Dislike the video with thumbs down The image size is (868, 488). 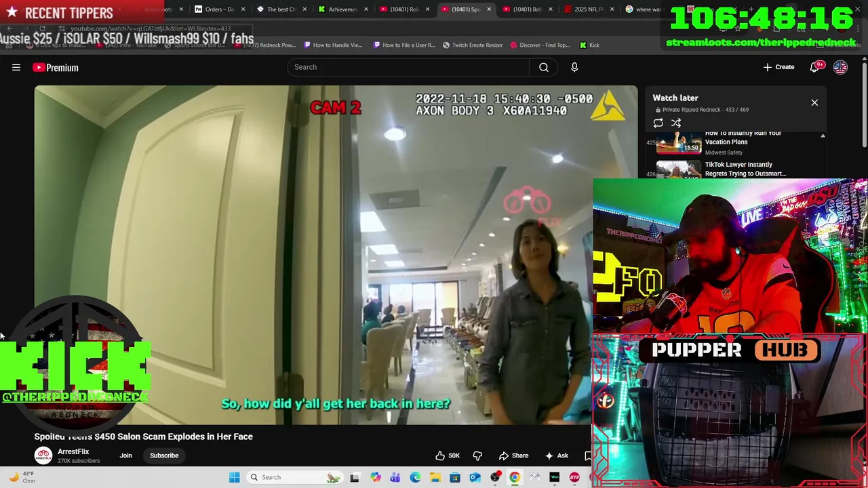pyautogui.click(x=477, y=455)
